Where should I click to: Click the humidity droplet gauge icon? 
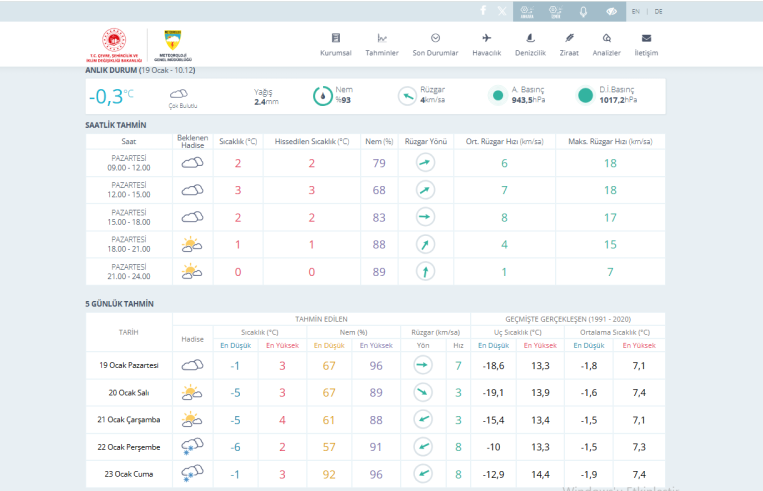323,96
